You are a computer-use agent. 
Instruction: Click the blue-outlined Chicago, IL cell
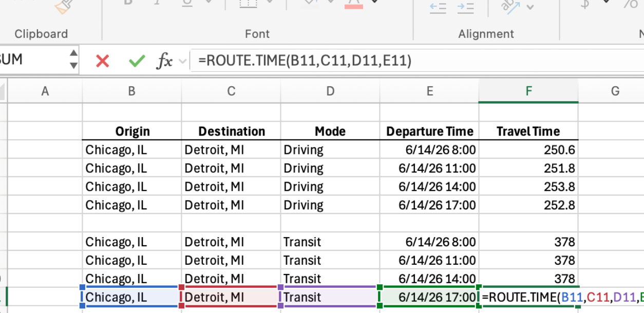pyautogui.click(x=132, y=297)
